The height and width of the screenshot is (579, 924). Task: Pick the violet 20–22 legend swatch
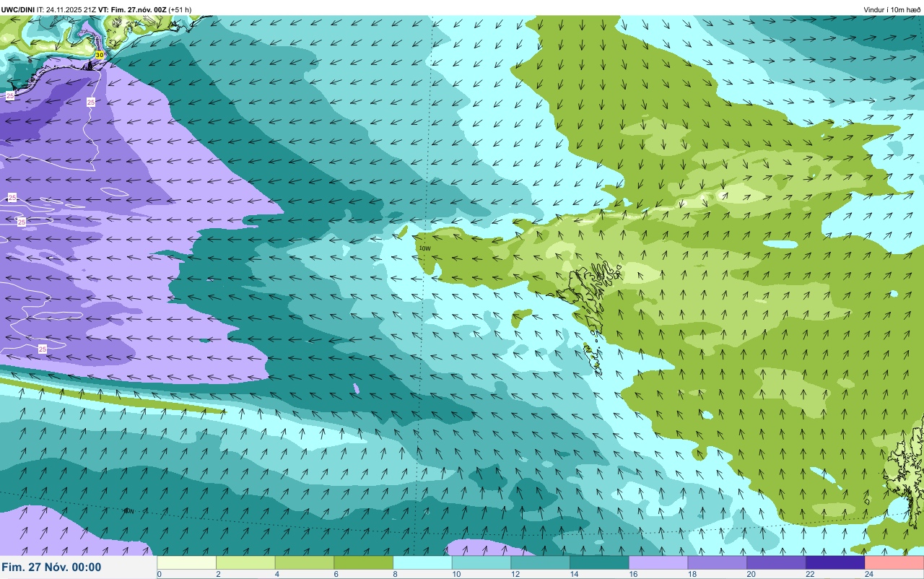coord(777,562)
